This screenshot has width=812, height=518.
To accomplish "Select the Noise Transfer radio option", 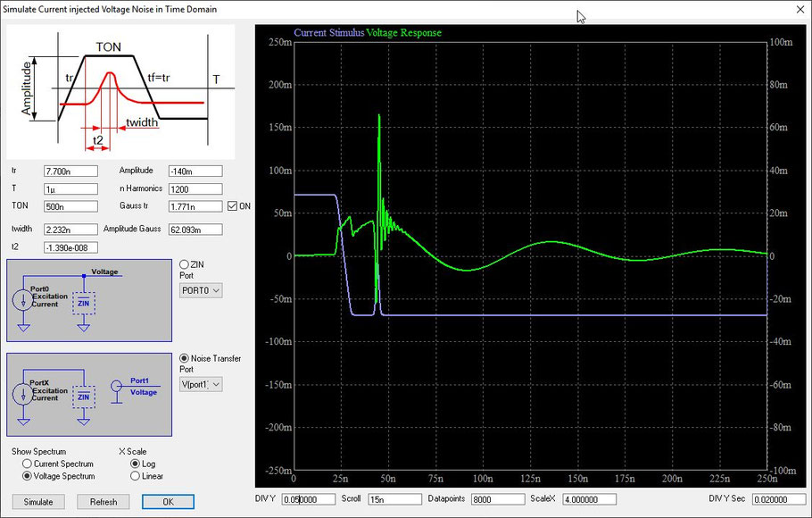I will (x=185, y=358).
